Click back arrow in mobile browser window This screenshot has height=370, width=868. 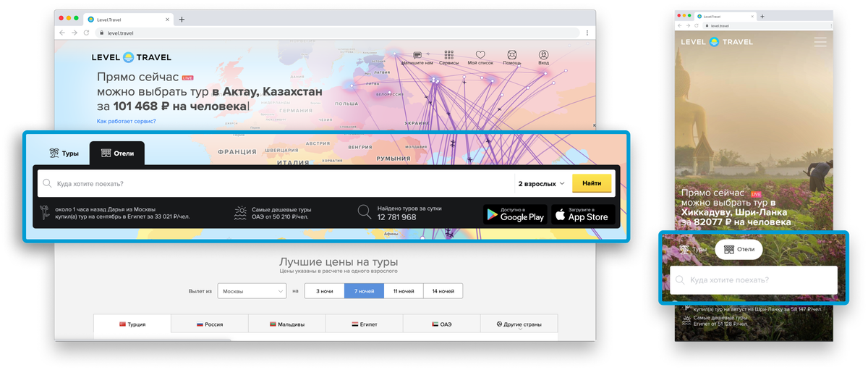(x=680, y=25)
